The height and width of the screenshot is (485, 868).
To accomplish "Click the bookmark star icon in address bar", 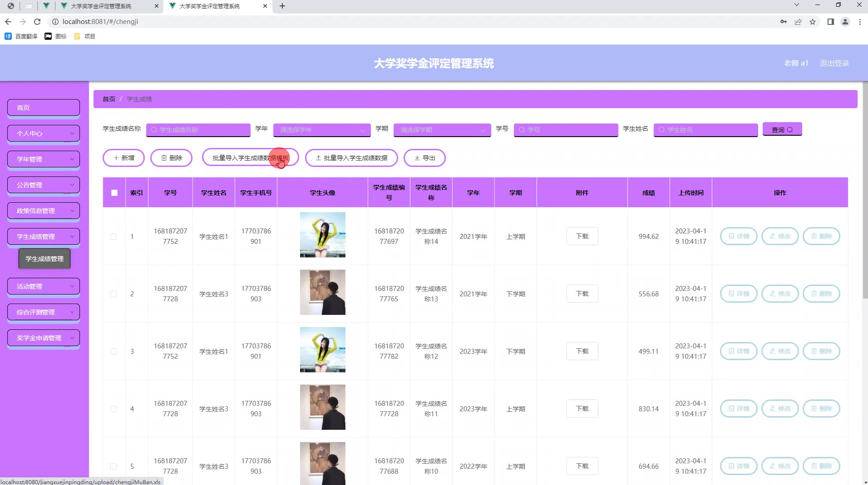I will tap(812, 22).
